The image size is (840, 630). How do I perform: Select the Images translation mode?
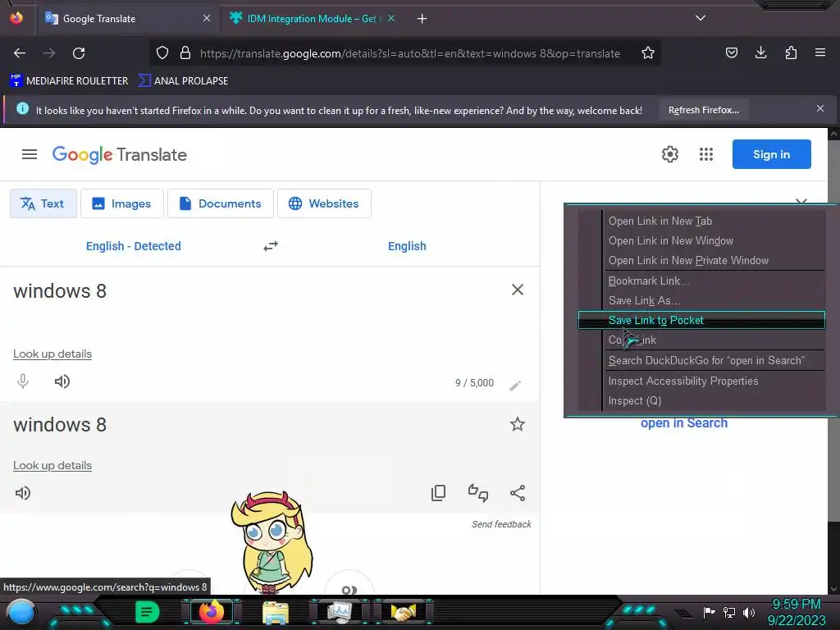[122, 203]
